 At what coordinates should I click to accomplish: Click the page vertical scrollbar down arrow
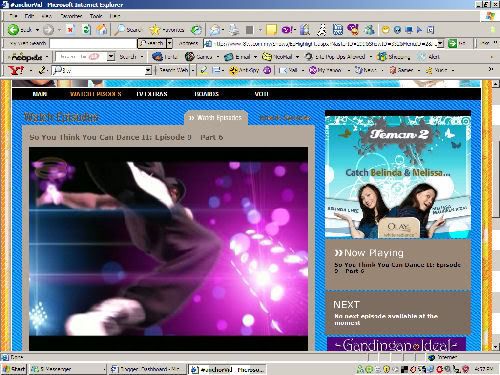pyautogui.click(x=496, y=347)
